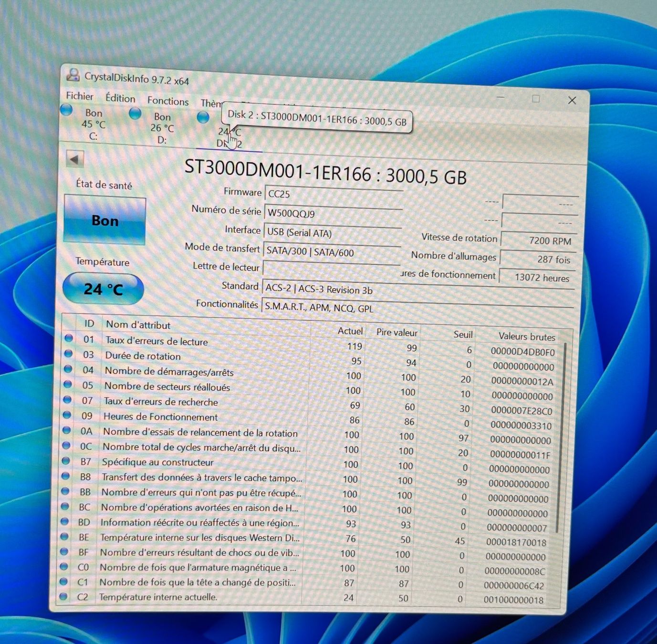This screenshot has height=644, width=657.
Task: Click status circle for attribute 07
Action: pos(67,399)
